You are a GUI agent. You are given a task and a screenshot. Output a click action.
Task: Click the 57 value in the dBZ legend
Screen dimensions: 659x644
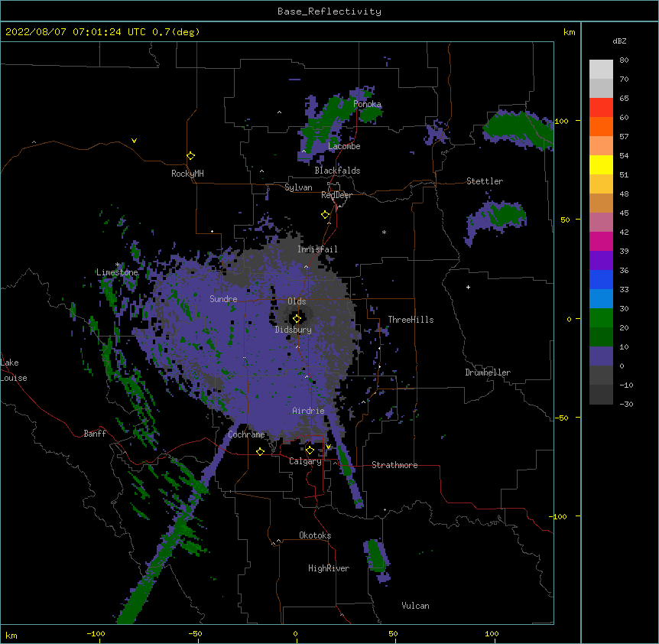624,137
